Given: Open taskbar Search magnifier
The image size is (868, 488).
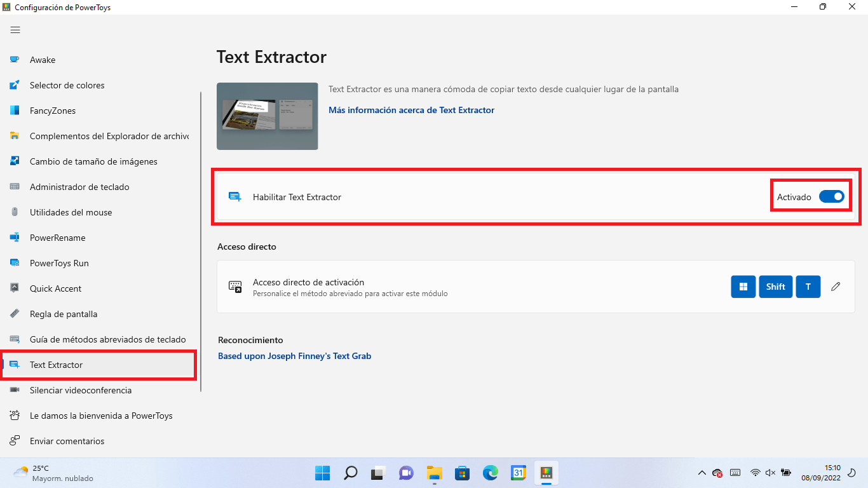Looking at the screenshot, I should point(350,473).
